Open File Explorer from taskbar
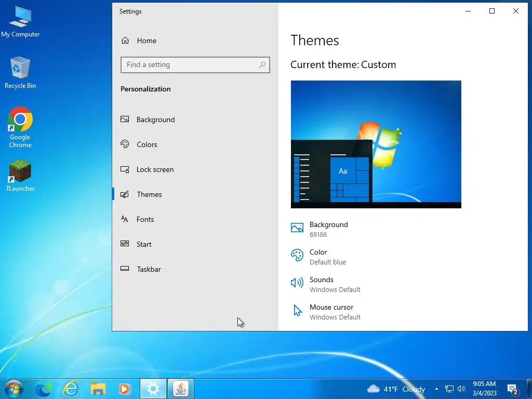Image resolution: width=532 pixels, height=399 pixels. point(98,389)
